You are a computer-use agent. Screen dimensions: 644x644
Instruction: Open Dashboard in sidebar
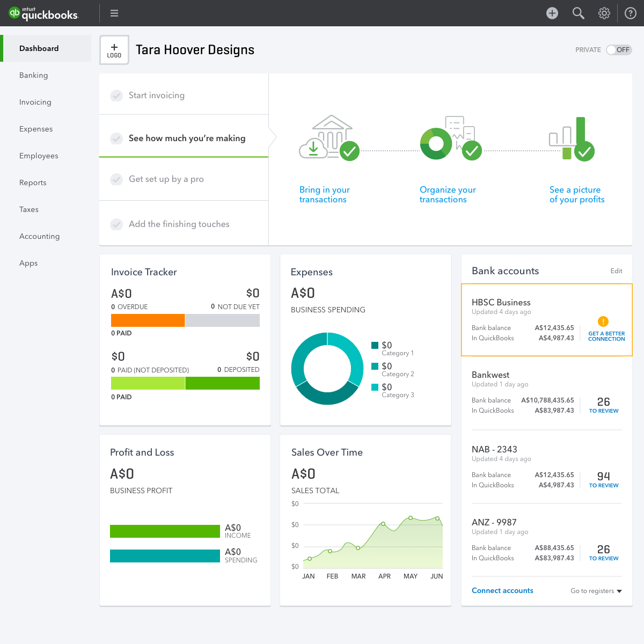point(46,48)
